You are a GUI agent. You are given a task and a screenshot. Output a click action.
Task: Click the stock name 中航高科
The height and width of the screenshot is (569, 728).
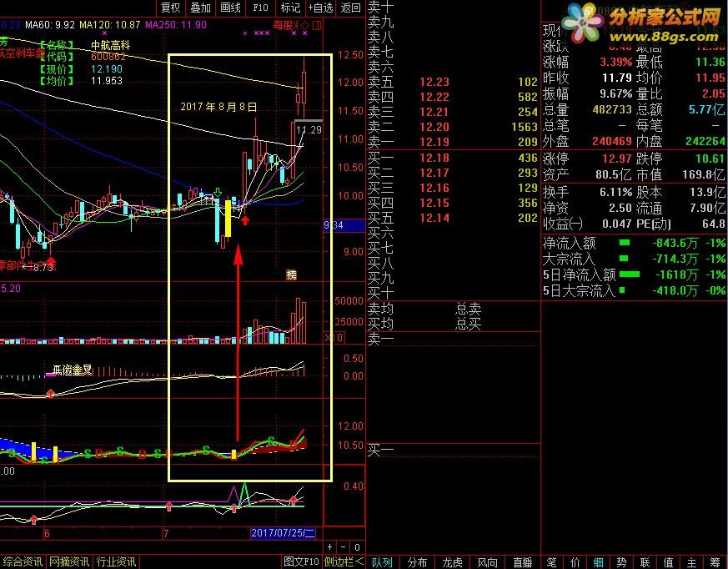click(111, 46)
